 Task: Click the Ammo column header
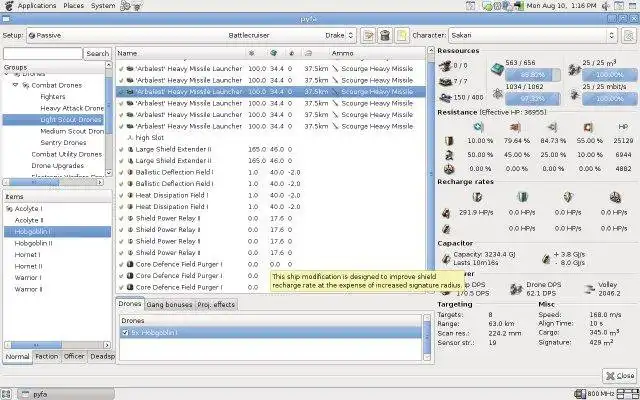377,53
